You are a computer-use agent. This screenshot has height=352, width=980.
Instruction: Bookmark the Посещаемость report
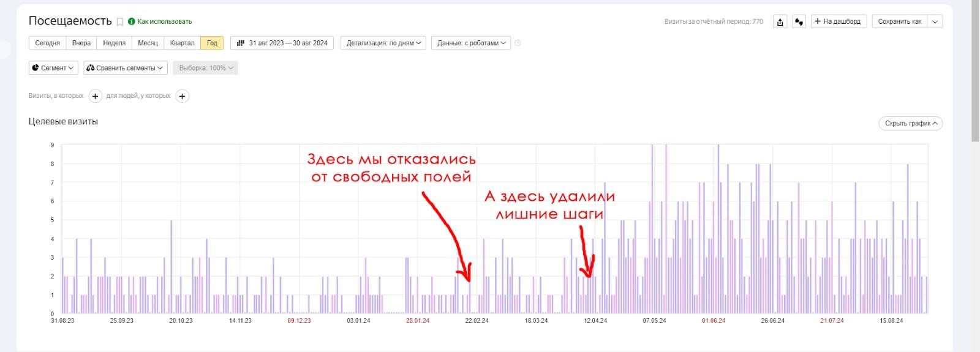tap(120, 22)
